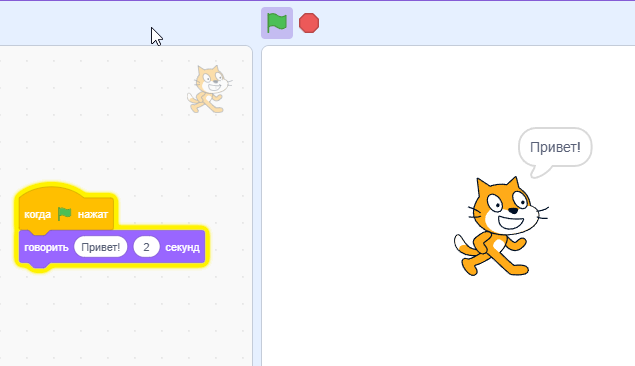
Task: Click the 'секунд' label on say block
Action: [x=182, y=247]
